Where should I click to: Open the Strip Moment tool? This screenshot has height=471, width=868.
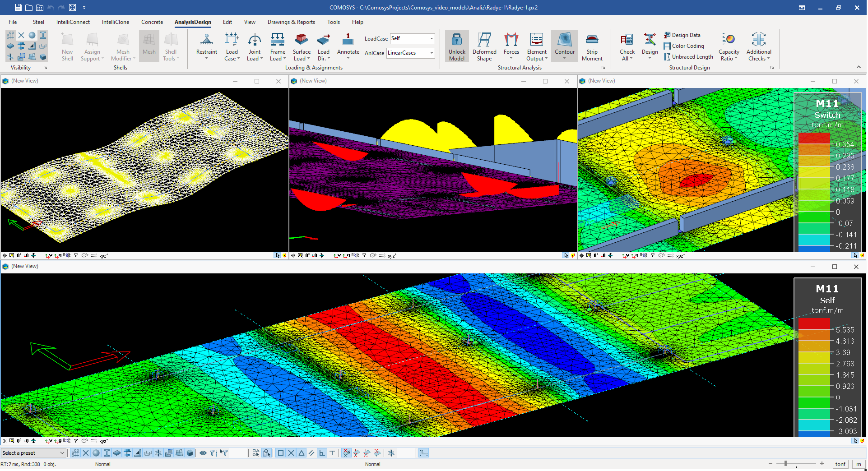coord(592,46)
